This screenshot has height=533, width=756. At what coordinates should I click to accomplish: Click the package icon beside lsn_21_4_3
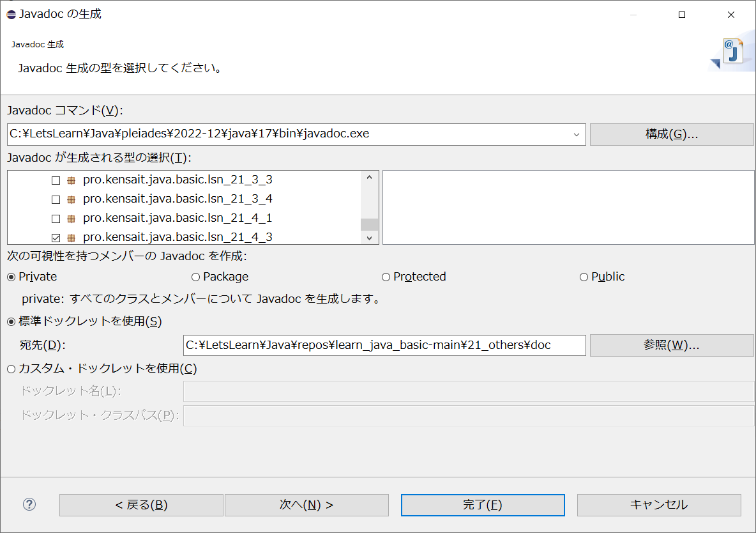pos(71,237)
